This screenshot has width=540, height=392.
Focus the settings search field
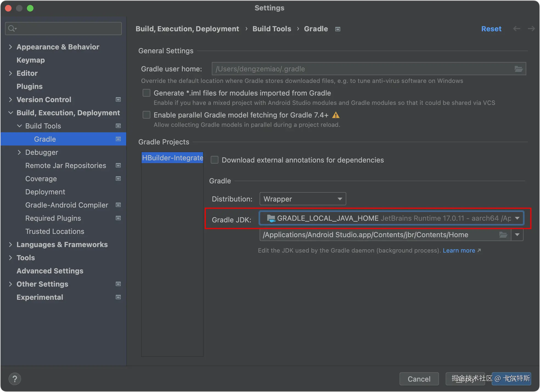click(x=63, y=29)
